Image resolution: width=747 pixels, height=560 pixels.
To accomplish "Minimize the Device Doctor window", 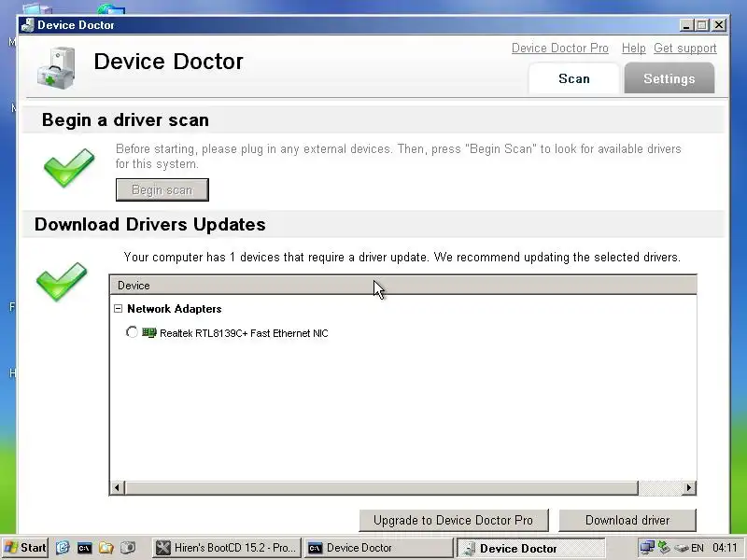I will coord(686,25).
